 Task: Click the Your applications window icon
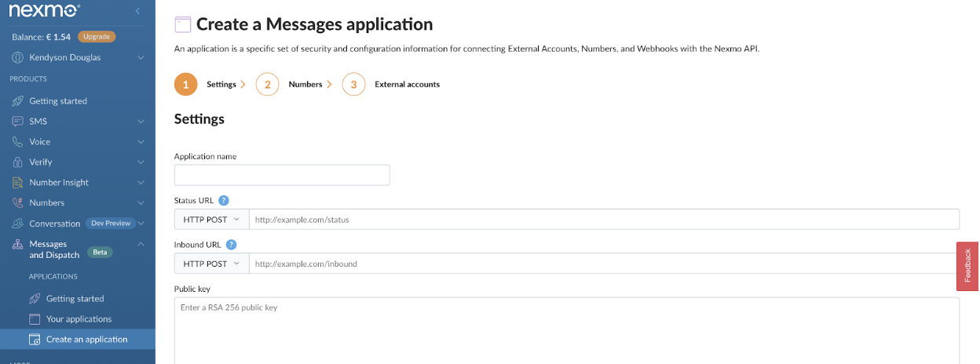pyautogui.click(x=34, y=319)
